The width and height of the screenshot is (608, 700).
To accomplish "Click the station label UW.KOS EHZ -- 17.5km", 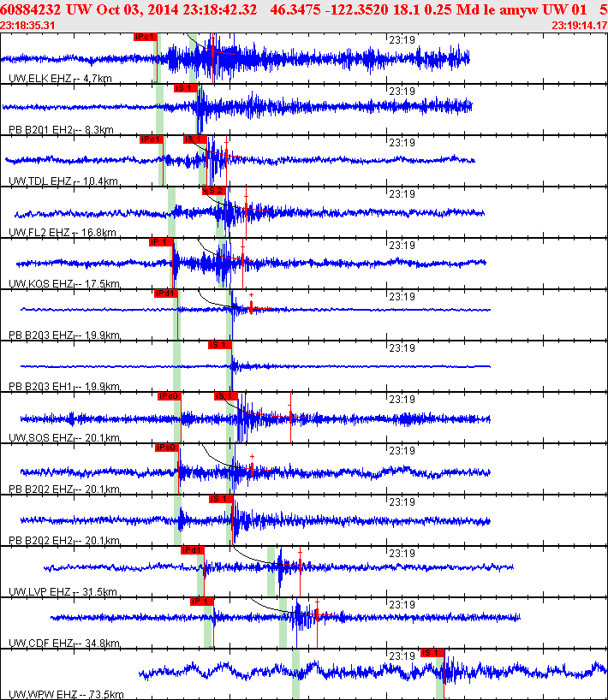I will (x=64, y=284).
